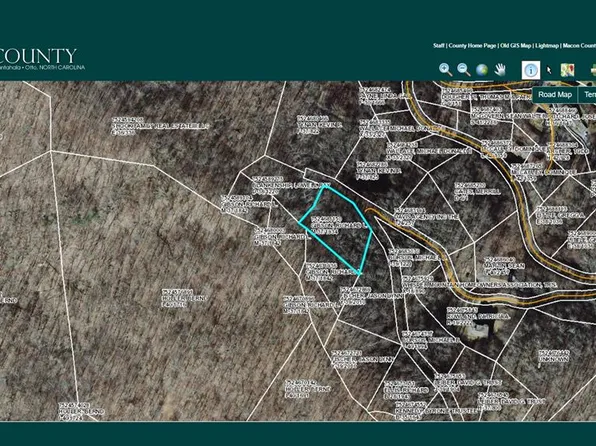Viewport: 596px width, 446px height.
Task: Open the County Home Page link
Action: (472, 46)
